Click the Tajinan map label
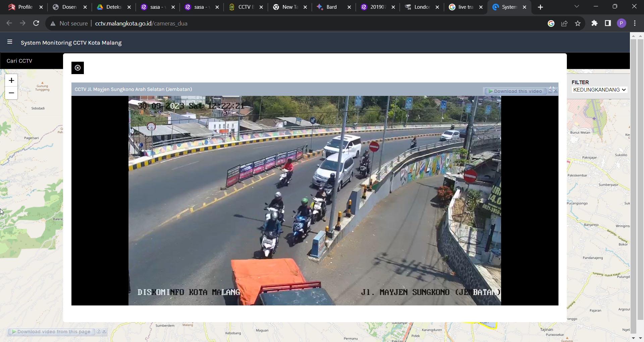This screenshot has height=342, width=644. click(546, 330)
